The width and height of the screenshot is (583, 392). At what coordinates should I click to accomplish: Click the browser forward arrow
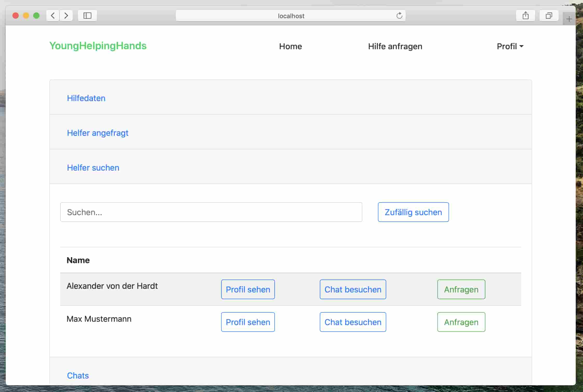click(x=66, y=16)
